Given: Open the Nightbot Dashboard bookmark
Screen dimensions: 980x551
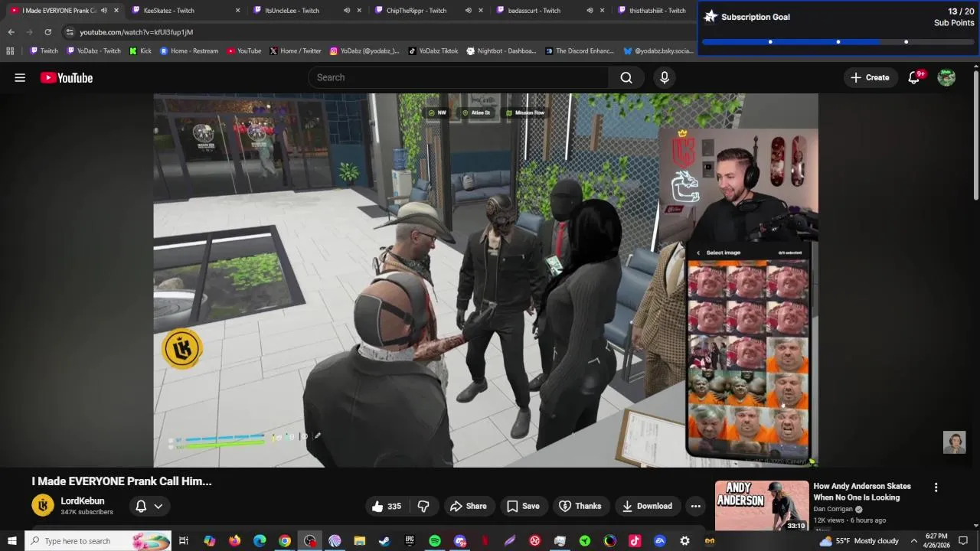Looking at the screenshot, I should 501,51.
